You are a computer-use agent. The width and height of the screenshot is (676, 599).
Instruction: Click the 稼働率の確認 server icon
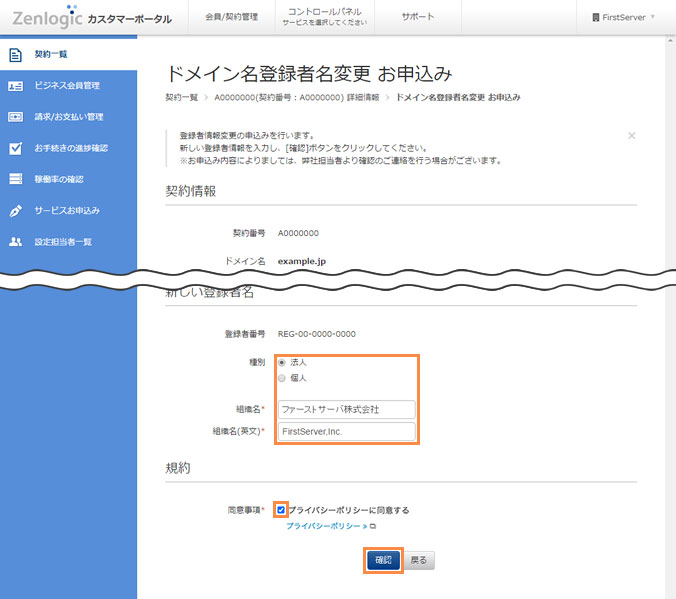tap(16, 179)
